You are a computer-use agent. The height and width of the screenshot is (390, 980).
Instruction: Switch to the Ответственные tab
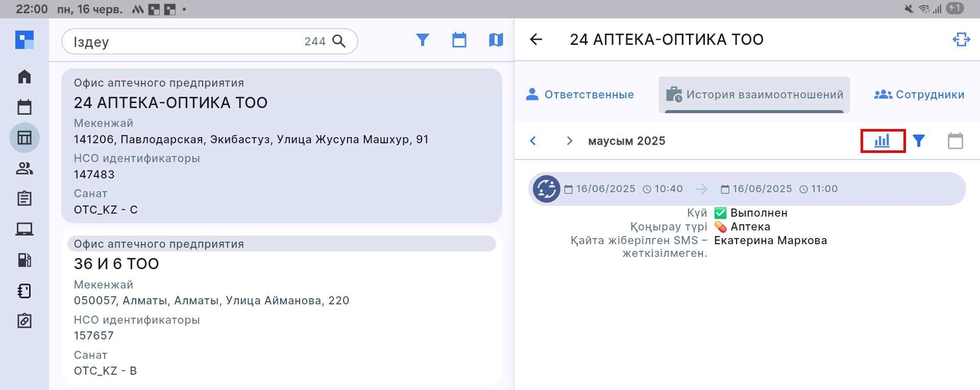580,95
